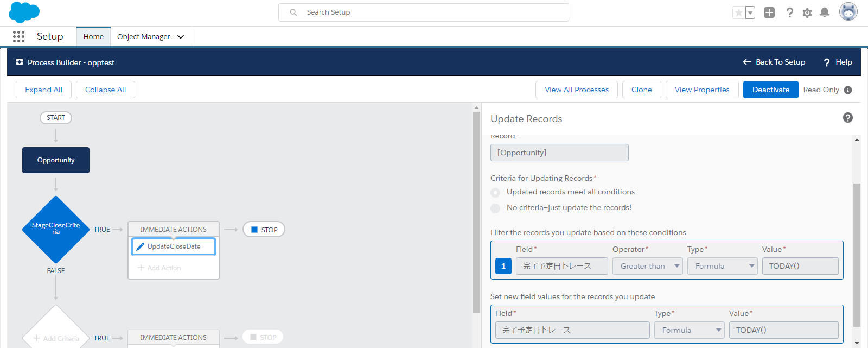Switch to the Home tab
868x348 pixels.
93,36
